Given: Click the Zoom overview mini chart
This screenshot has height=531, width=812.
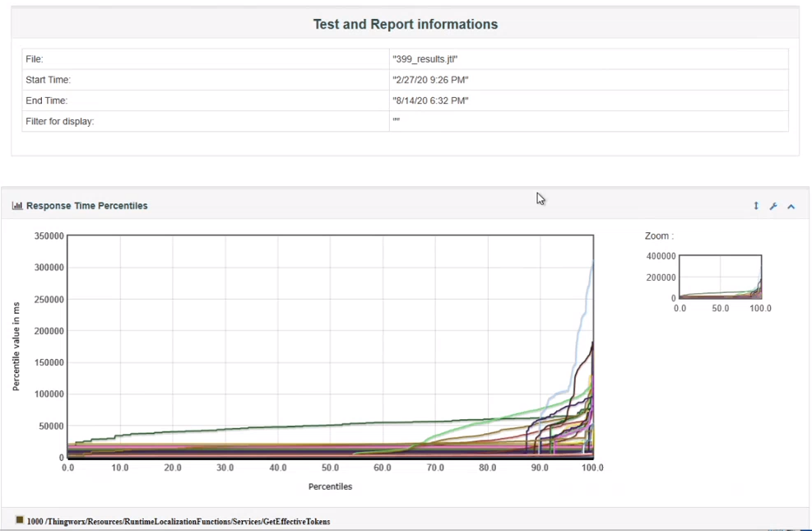Looking at the screenshot, I should click(720, 277).
